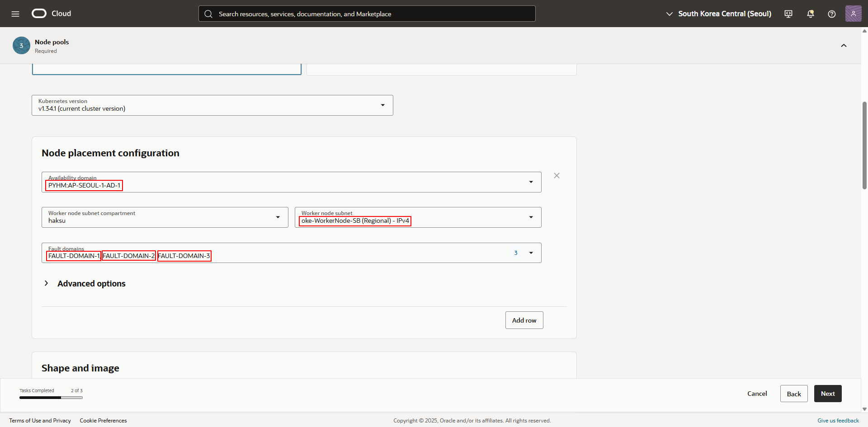Go Back to the previous step
This screenshot has height=427, width=868.
793,394
